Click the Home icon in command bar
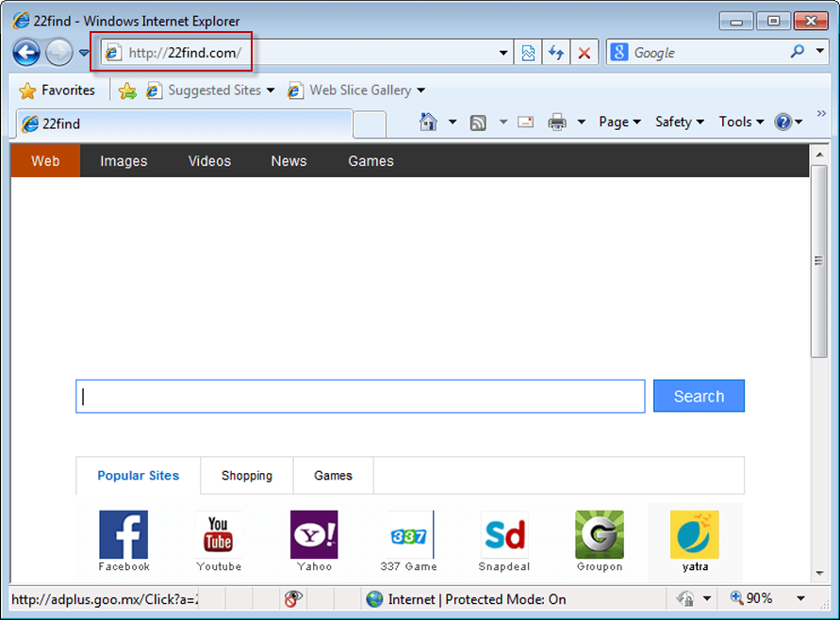Screen dimensions: 840x620 pos(428,122)
